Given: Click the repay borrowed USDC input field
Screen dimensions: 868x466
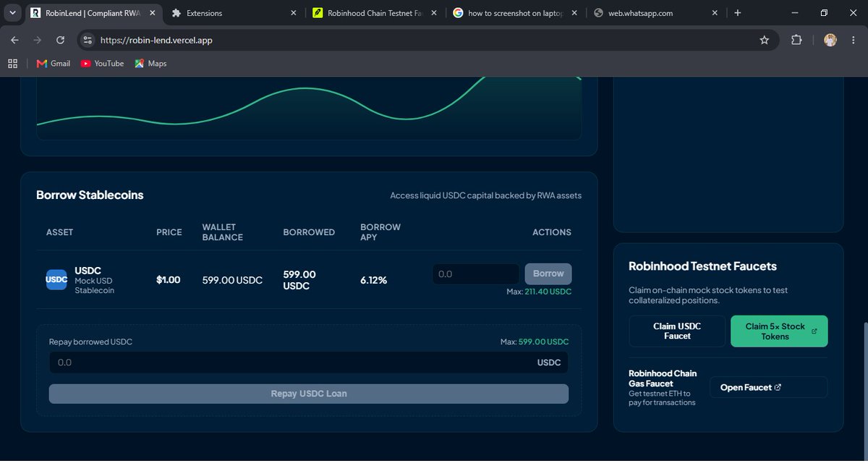Looking at the screenshot, I should 309,363.
